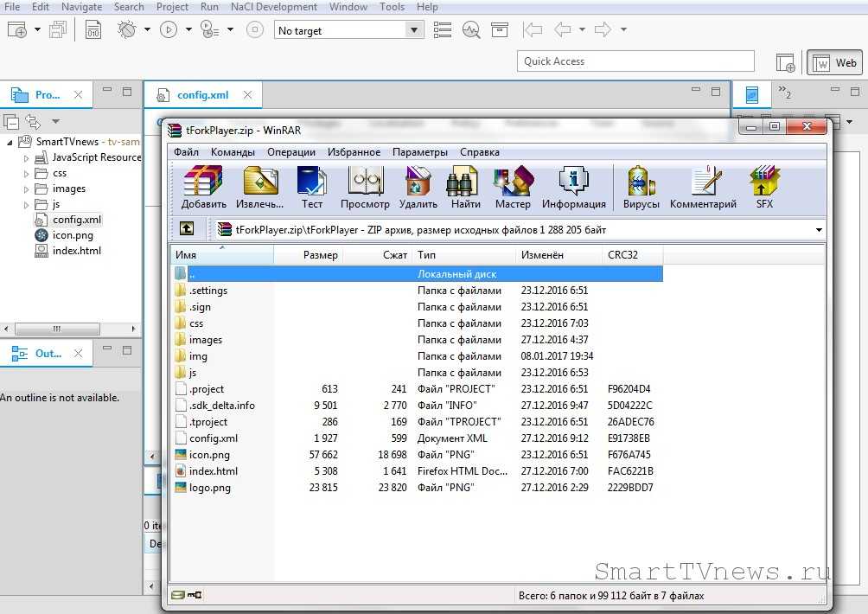Select config.xml in the archive list

click(213, 438)
